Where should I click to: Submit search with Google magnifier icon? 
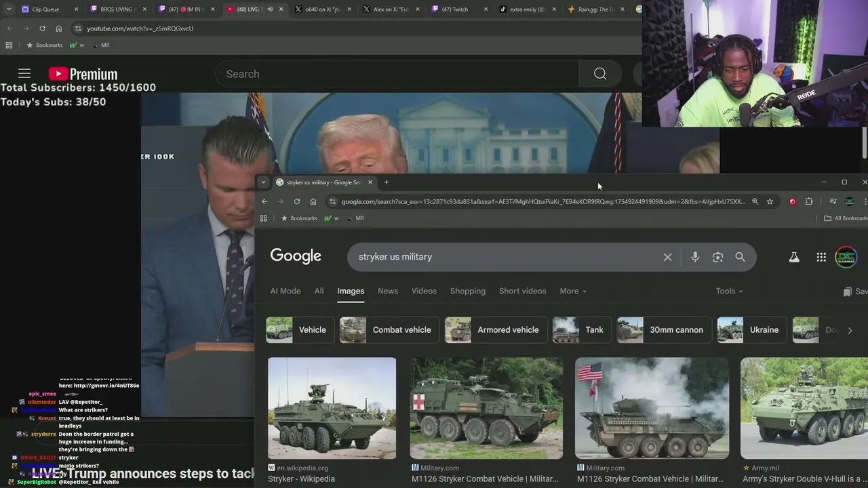click(x=740, y=257)
